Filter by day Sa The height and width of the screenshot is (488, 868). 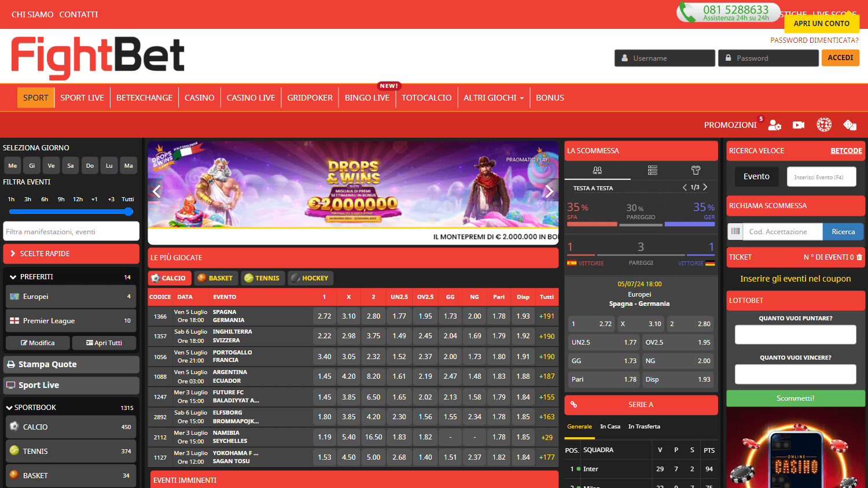71,165
